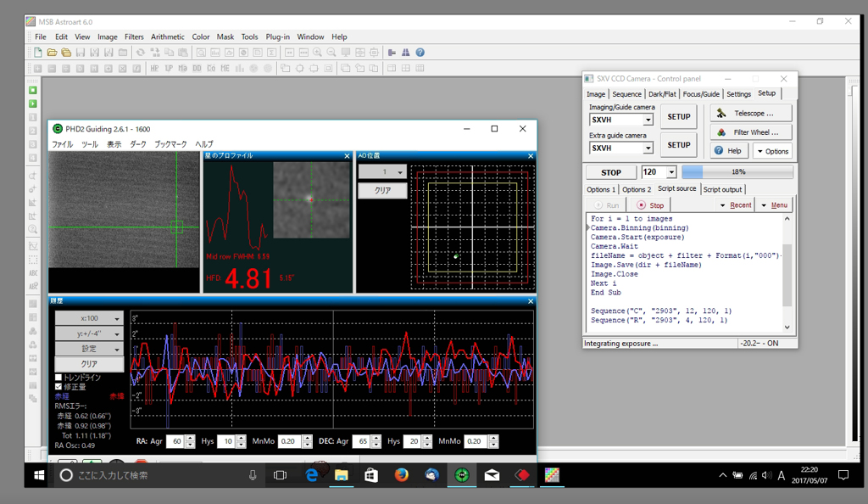The height and width of the screenshot is (504, 868).
Task: Click the クリア button in PHD2 history panel
Action: point(89,364)
